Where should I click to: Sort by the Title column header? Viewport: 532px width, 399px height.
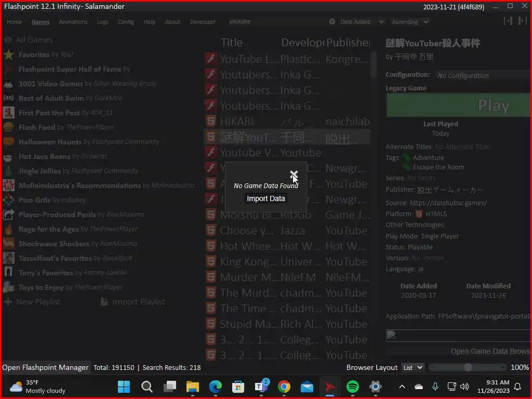click(x=232, y=43)
